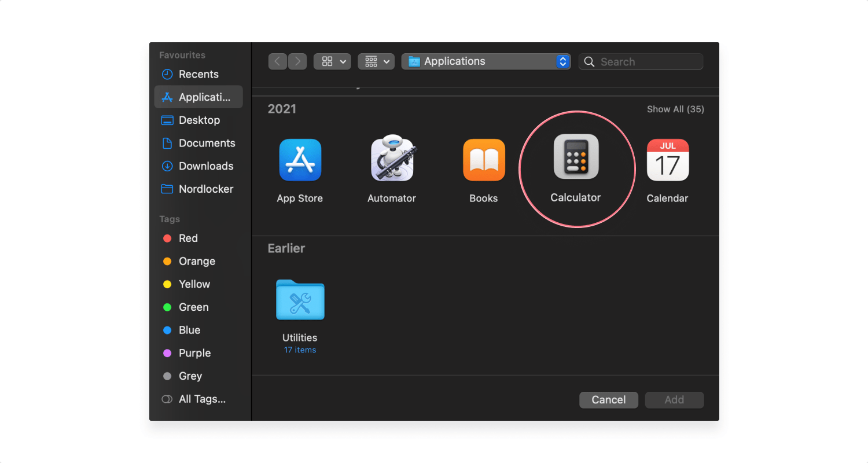Click the '17 items' text under Utilities
Image resolution: width=868 pixels, height=463 pixels.
(x=300, y=350)
